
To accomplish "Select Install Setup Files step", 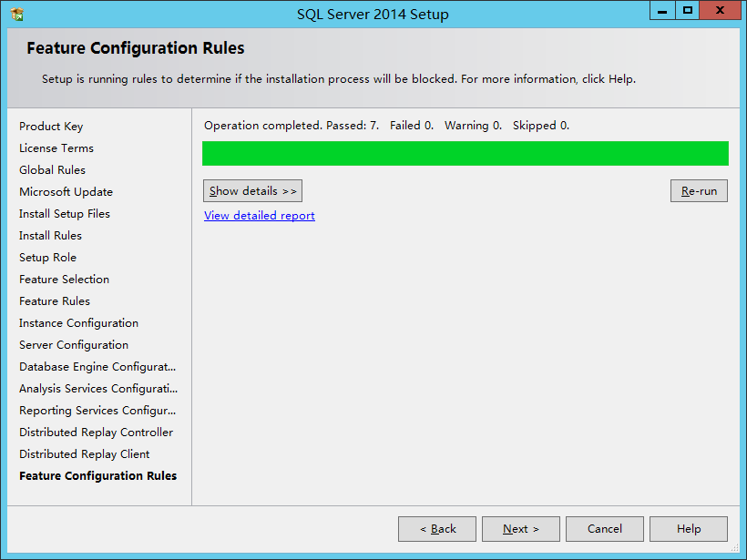I will coord(65,214).
